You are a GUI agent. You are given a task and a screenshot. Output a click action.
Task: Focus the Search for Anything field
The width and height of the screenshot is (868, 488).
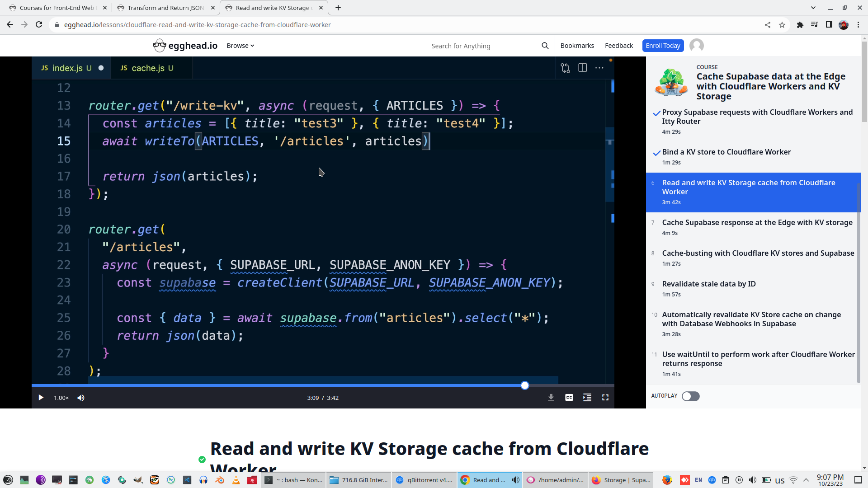click(479, 46)
